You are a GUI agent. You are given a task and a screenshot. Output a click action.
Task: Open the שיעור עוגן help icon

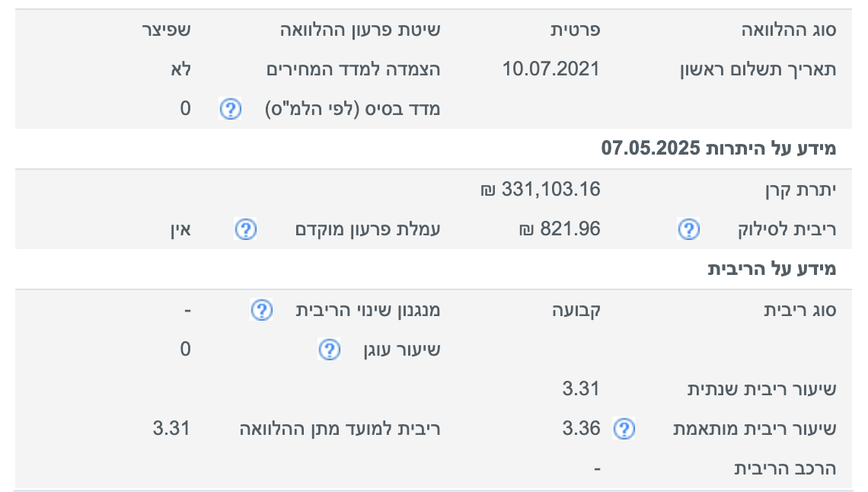coord(328,350)
